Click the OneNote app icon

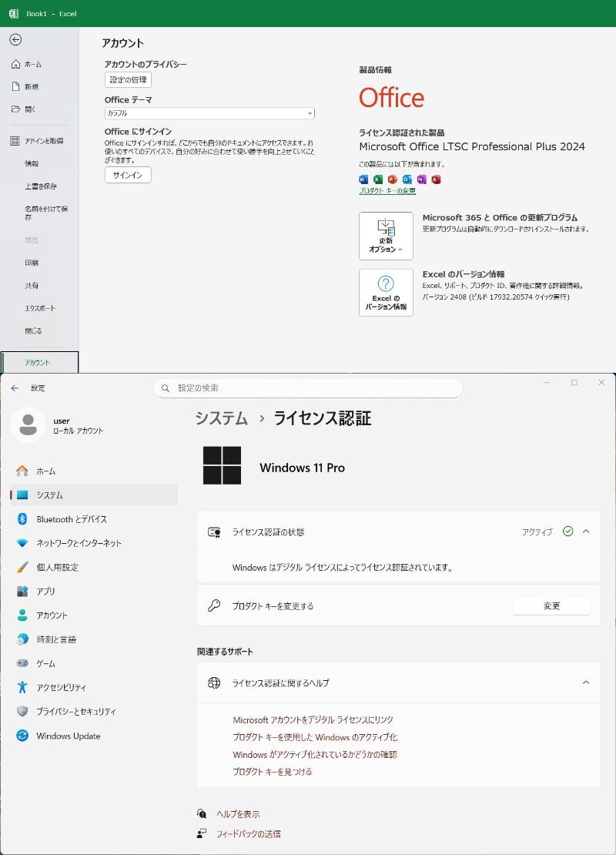pos(421,179)
